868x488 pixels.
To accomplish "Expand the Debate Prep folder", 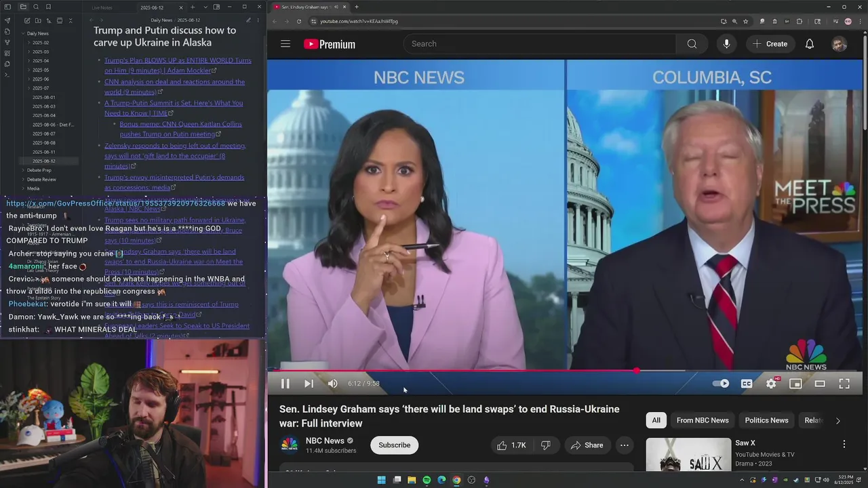I will 38,170.
